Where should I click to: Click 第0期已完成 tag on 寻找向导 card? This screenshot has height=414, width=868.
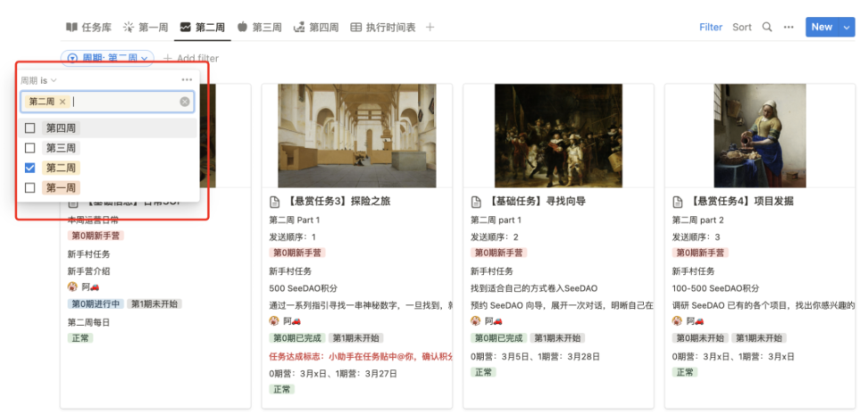(499, 338)
